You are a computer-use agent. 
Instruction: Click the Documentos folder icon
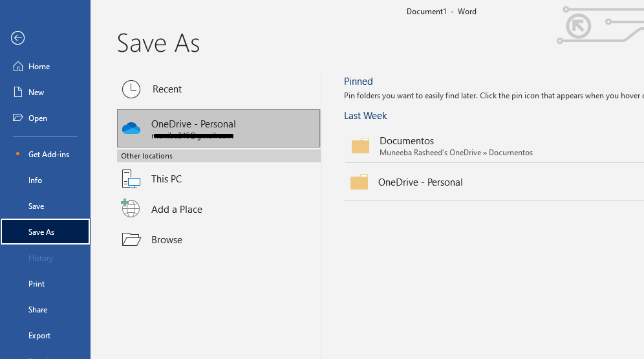tap(360, 146)
